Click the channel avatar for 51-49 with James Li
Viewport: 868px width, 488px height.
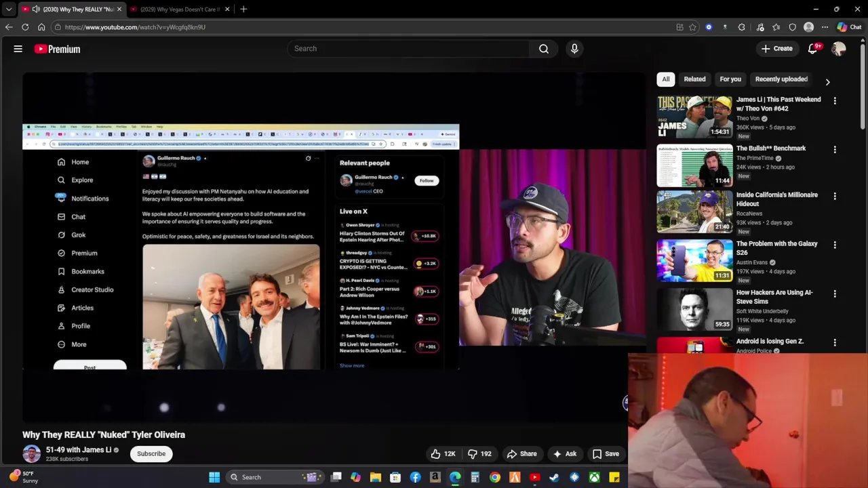[31, 454]
